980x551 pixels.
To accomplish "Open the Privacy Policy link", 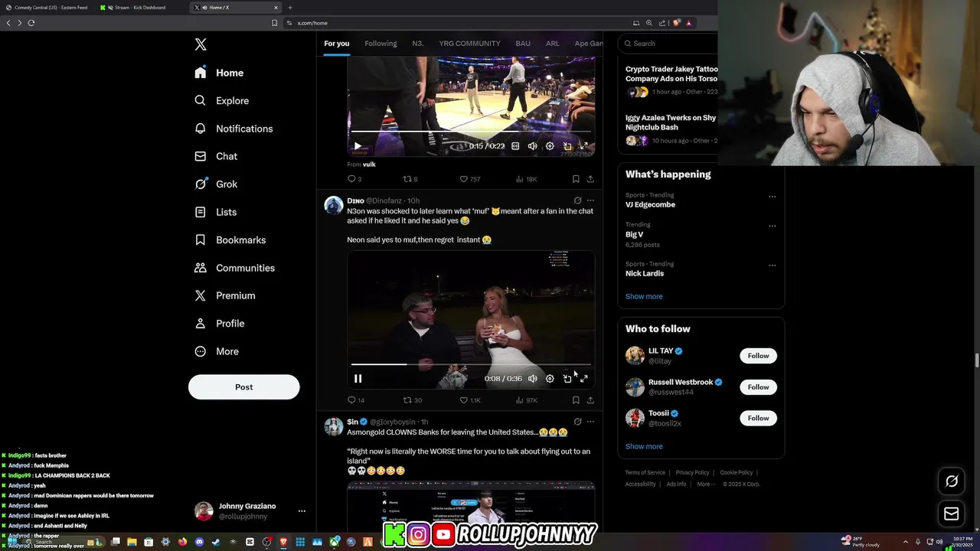I will pos(692,472).
